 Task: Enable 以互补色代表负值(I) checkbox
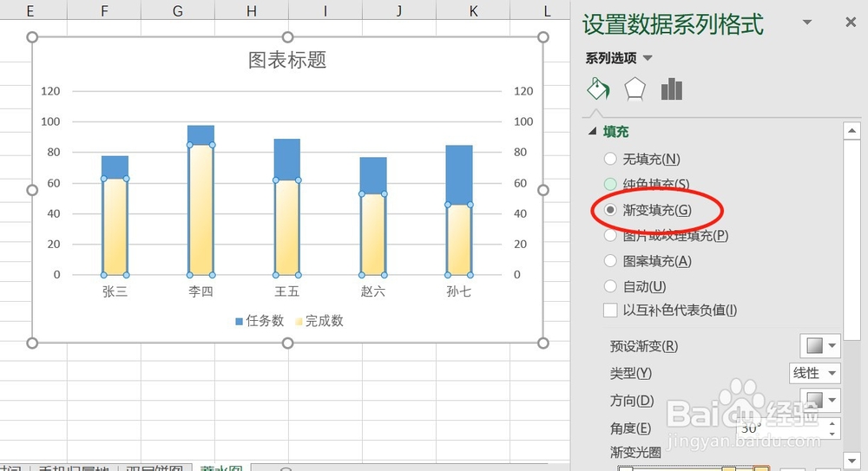[610, 310]
